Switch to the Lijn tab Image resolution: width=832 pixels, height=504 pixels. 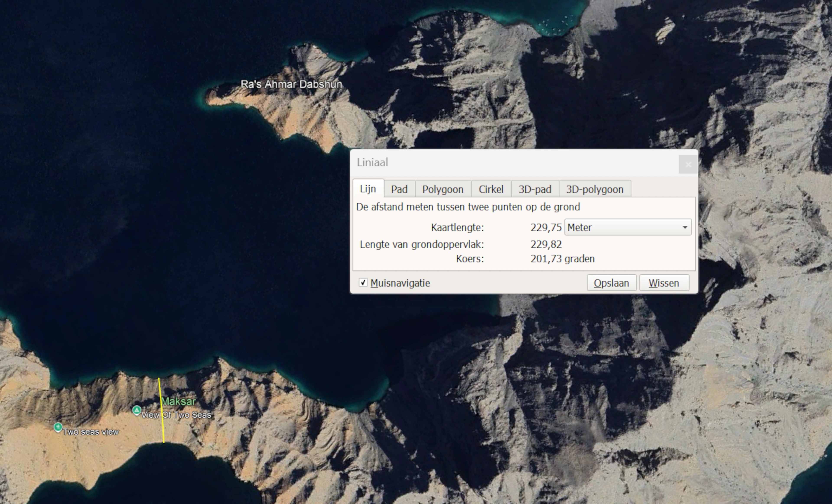coord(368,189)
